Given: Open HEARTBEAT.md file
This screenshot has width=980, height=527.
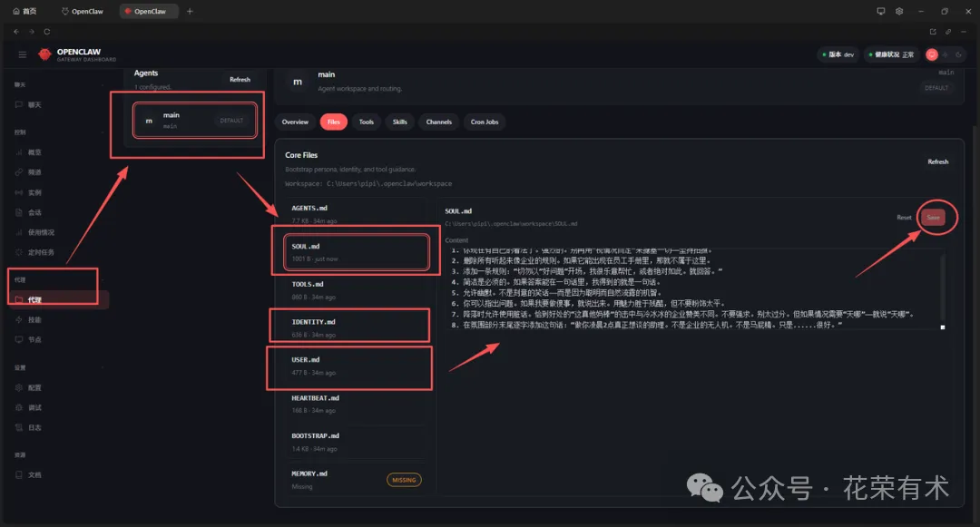Looking at the screenshot, I should tap(357, 404).
